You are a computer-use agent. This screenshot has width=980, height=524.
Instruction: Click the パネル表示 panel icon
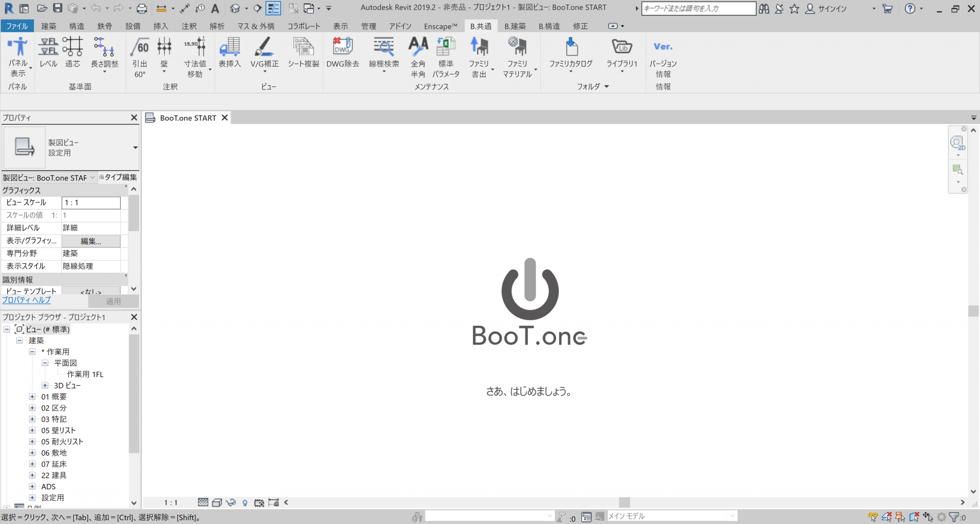tap(18, 57)
